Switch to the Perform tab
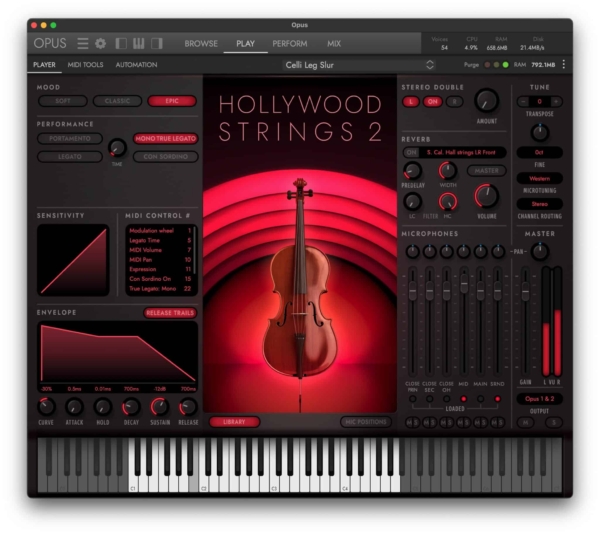Viewport: 600px width, 534px height. 290,44
